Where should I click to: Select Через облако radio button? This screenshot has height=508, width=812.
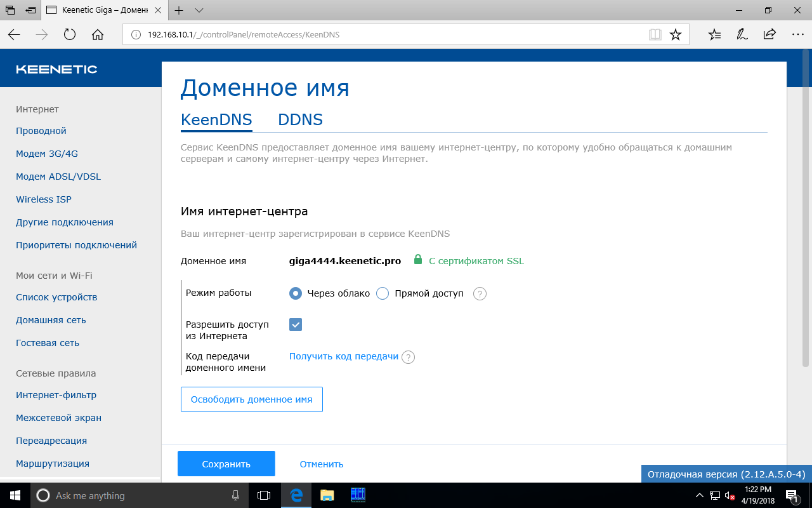(x=296, y=293)
